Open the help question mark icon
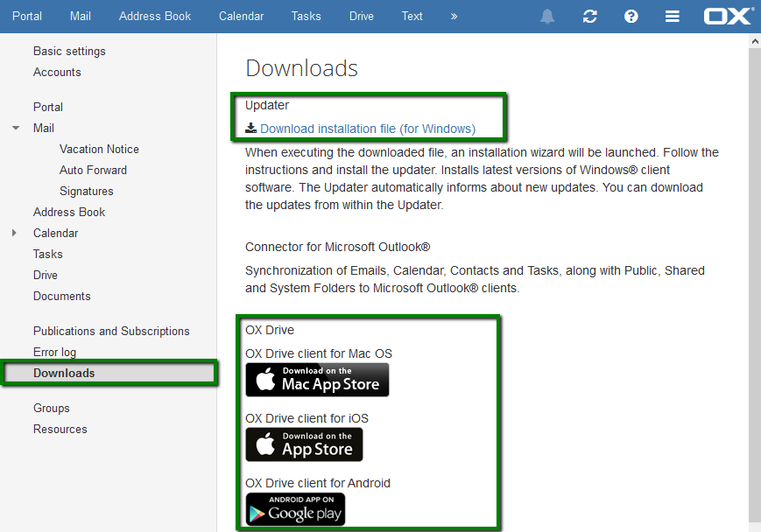This screenshot has height=532, width=761. tap(631, 17)
